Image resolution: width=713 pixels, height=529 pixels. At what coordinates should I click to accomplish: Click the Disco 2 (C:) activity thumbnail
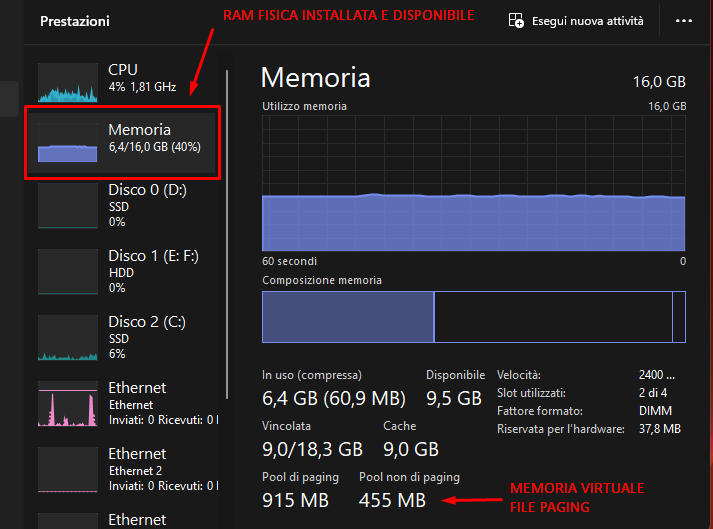click(x=67, y=338)
